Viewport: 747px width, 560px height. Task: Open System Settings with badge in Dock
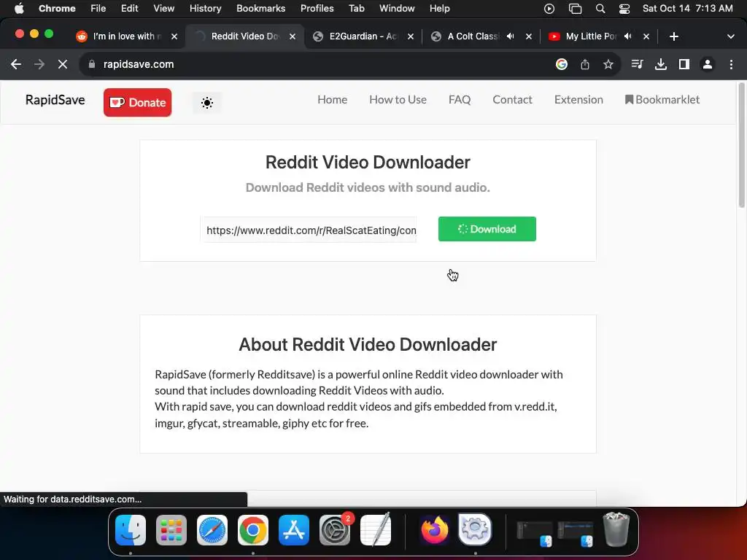(335, 530)
